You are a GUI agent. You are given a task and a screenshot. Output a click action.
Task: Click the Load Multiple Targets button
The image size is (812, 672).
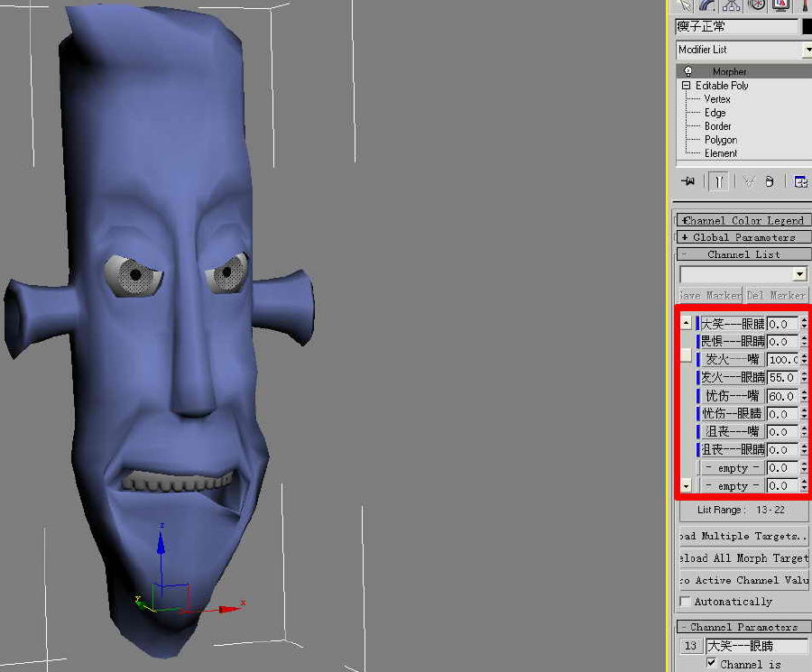click(743, 536)
